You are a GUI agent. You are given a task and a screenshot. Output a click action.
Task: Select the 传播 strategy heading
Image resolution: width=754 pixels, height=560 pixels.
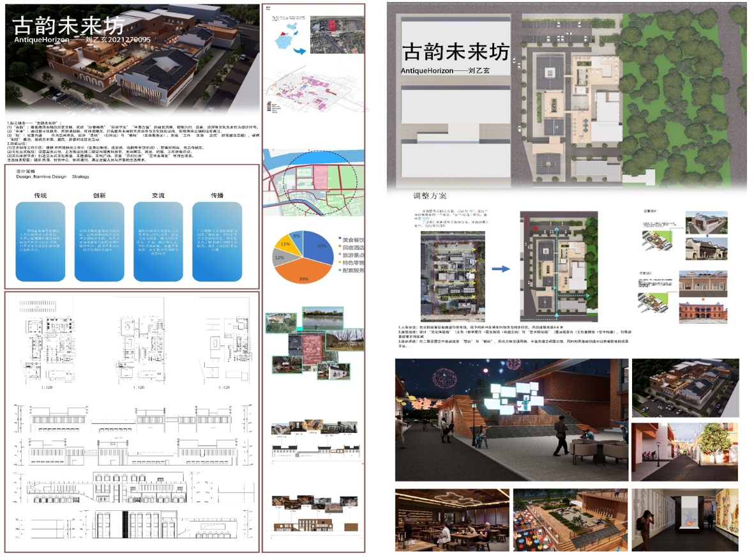pos(217,195)
